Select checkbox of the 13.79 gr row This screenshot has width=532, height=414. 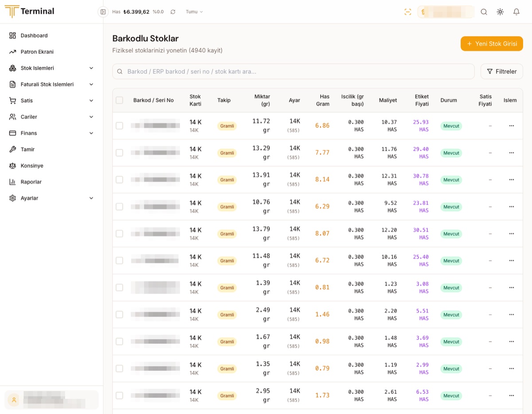tap(119, 233)
